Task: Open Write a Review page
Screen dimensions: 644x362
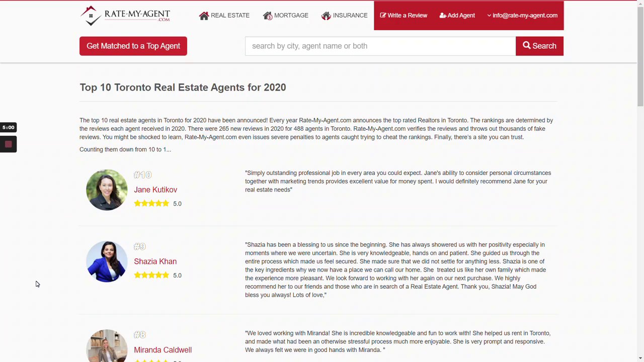Action: [404, 16]
